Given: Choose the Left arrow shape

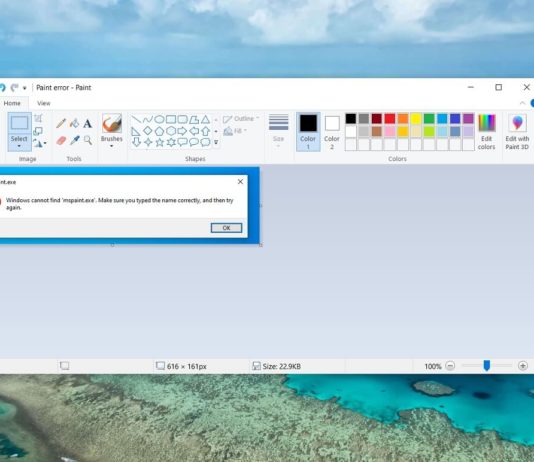Looking at the screenshot, I should click(194, 131).
